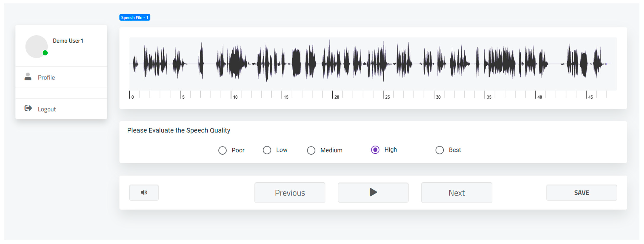This screenshot has width=644, height=244.
Task: Click the 25 second timeline tick
Action: [x=383, y=95]
